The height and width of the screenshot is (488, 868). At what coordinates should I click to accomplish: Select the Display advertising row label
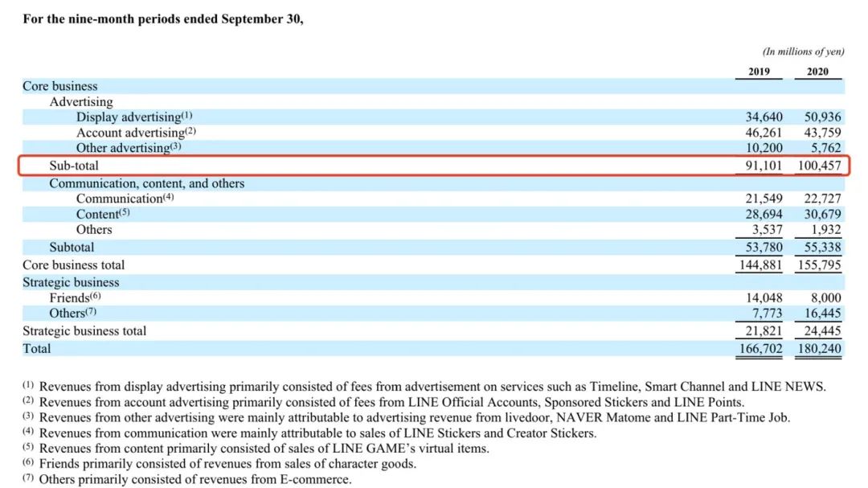tap(134, 117)
